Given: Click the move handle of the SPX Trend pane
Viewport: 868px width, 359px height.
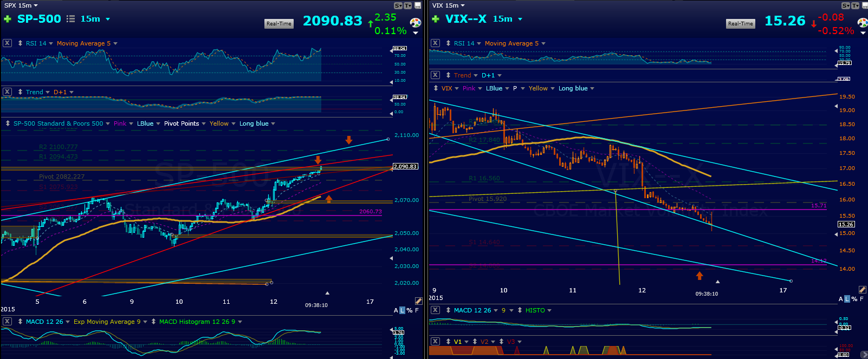Looking at the screenshot, I should click(20, 92).
